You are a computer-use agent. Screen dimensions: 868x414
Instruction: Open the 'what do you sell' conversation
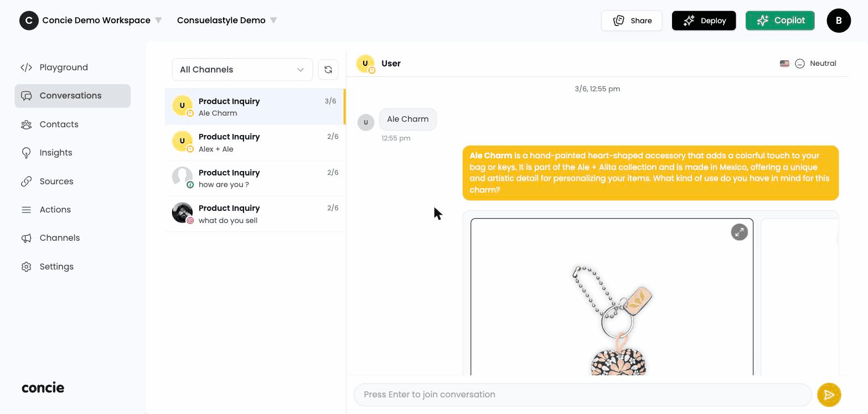coord(255,214)
